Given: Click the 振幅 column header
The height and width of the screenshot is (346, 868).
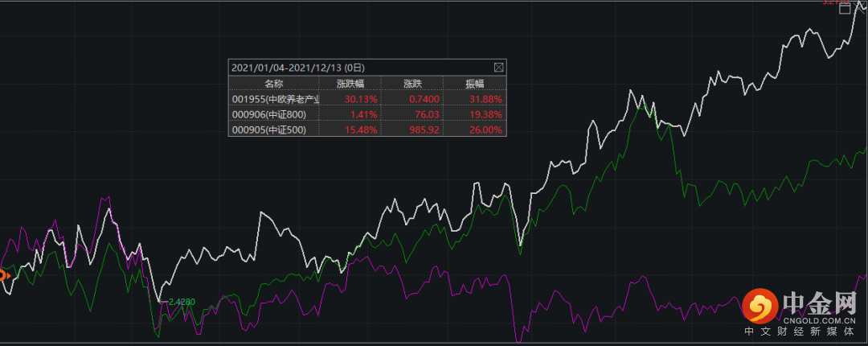Looking at the screenshot, I should (475, 83).
